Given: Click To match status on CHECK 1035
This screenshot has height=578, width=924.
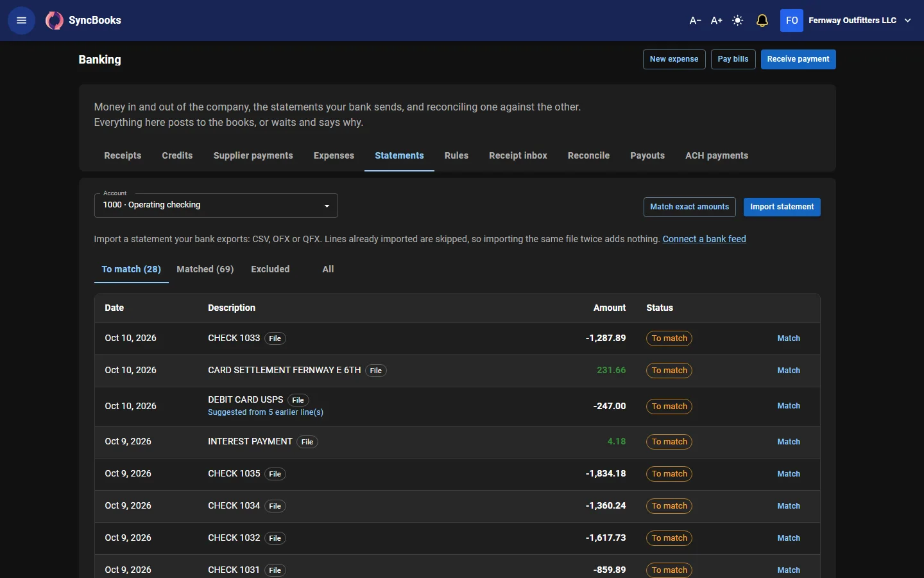Looking at the screenshot, I should [669, 474].
